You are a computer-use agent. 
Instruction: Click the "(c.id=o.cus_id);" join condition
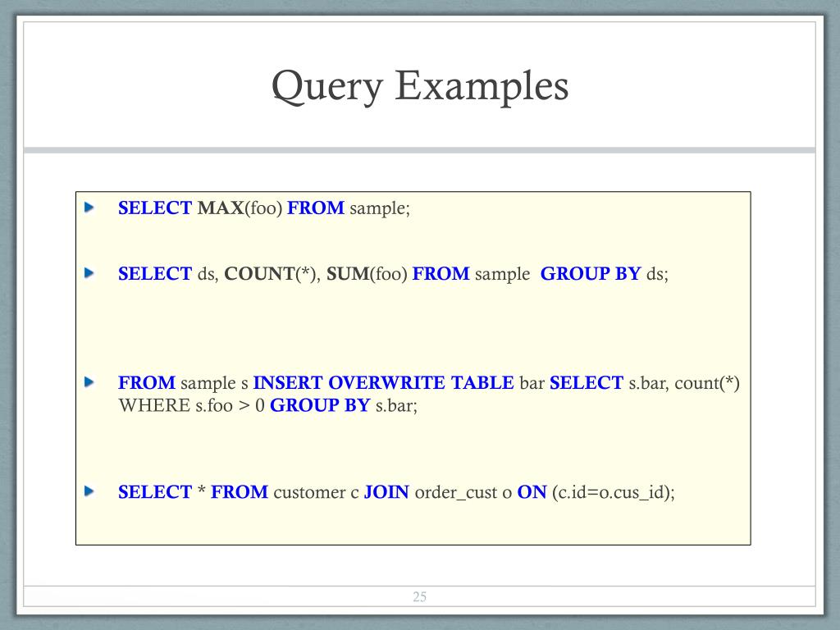coord(614,492)
